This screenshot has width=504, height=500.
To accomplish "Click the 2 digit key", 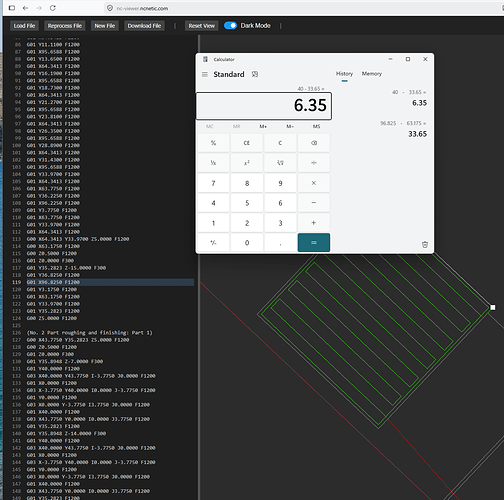I will pyautogui.click(x=247, y=223).
